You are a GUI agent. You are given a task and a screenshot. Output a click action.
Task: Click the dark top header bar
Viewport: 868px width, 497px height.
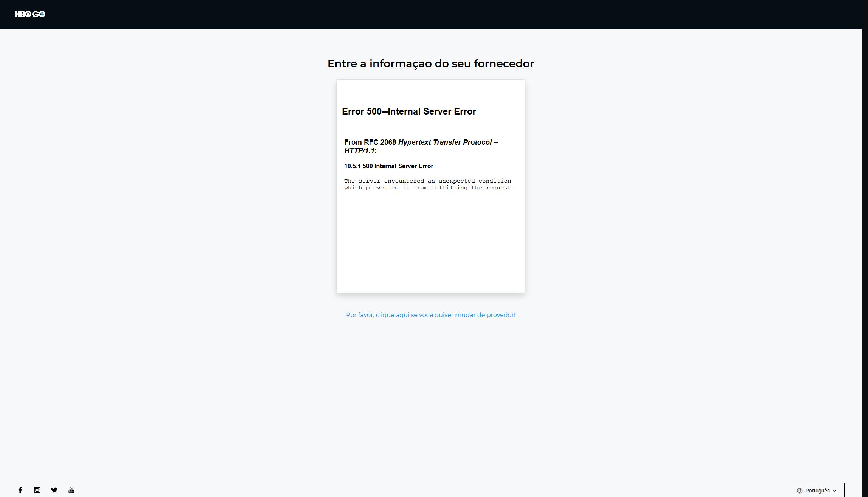coord(430,14)
